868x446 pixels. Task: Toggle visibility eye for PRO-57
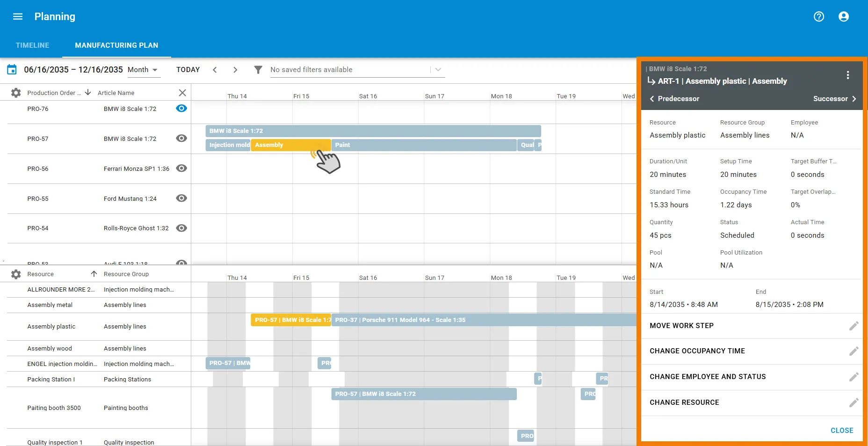tap(181, 139)
